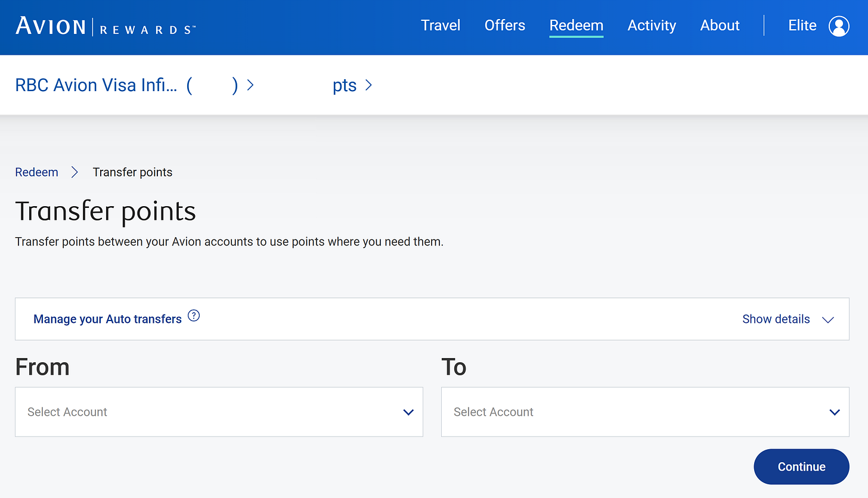
Task: Open the To Select Account dropdown
Action: click(x=645, y=412)
